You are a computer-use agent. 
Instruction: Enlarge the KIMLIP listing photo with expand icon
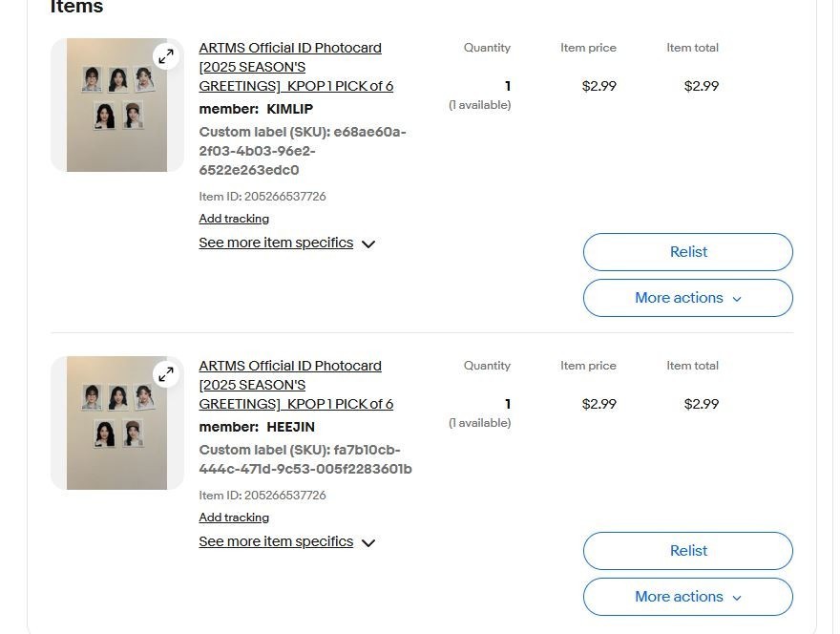click(x=166, y=55)
